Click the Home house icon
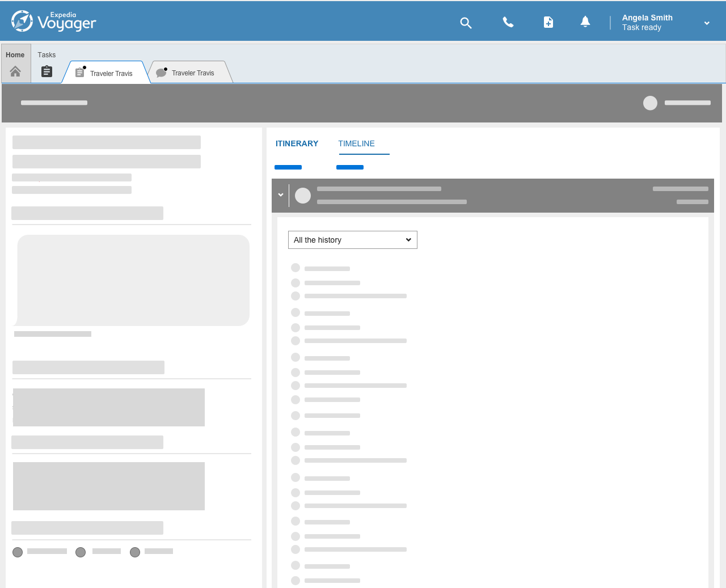This screenshot has height=588, width=726. click(x=15, y=71)
